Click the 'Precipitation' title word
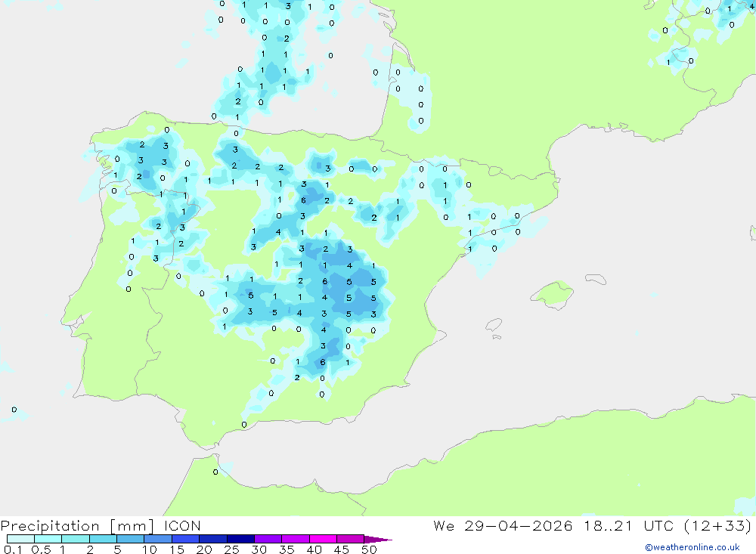The image size is (756, 554). coord(50,526)
